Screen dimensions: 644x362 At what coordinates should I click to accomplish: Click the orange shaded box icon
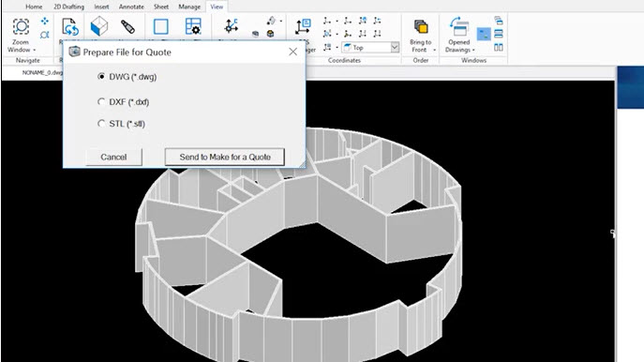[x=270, y=34]
